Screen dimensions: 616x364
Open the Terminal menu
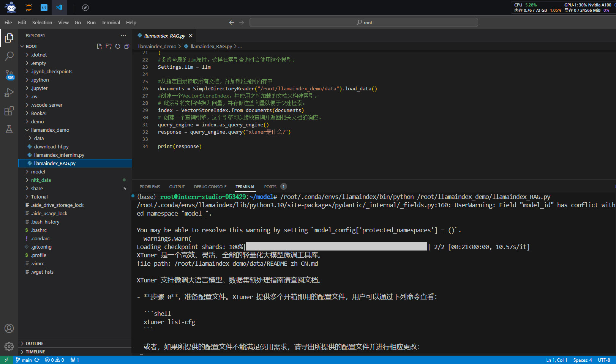point(111,23)
